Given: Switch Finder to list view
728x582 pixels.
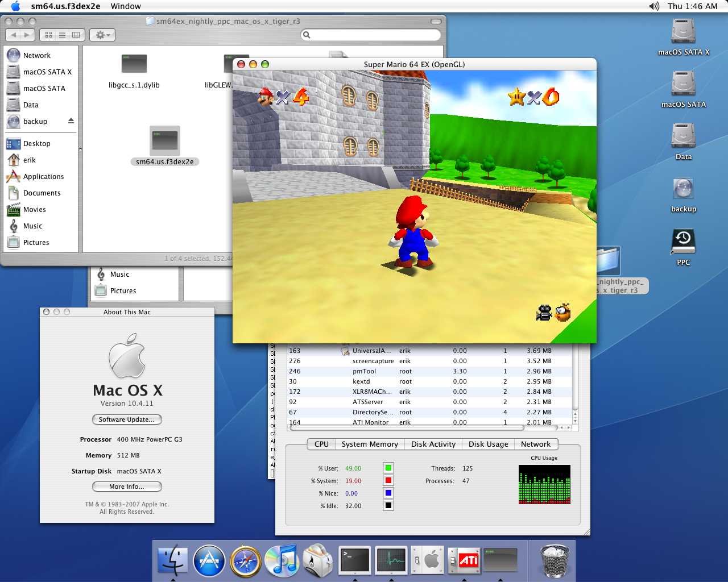Looking at the screenshot, I should (63, 35).
